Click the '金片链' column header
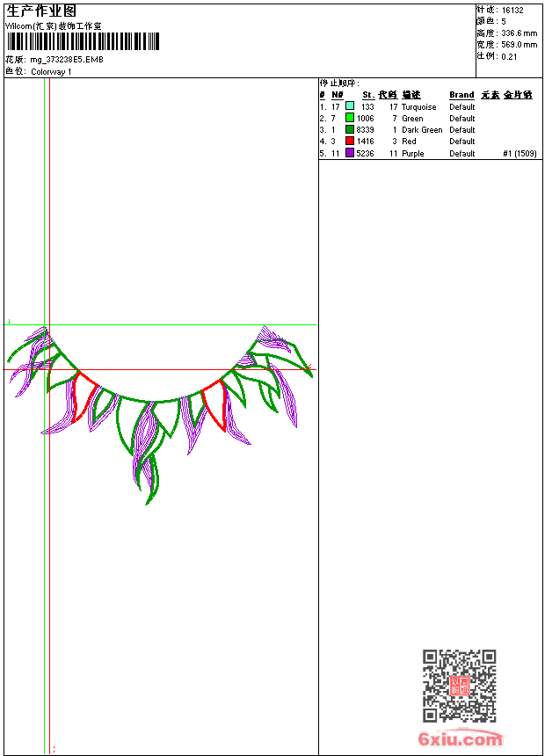The height and width of the screenshot is (756, 545). 518,95
